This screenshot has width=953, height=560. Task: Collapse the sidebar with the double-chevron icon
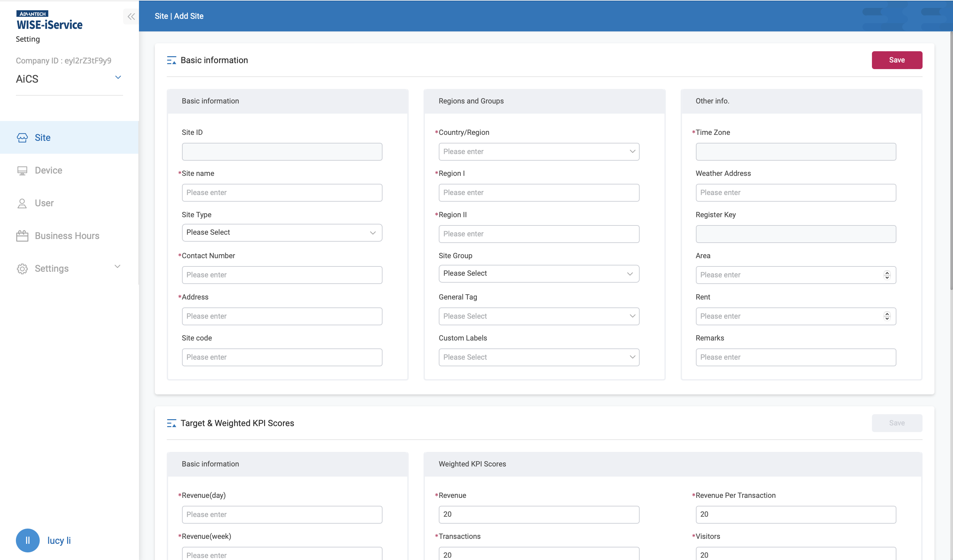click(x=131, y=16)
